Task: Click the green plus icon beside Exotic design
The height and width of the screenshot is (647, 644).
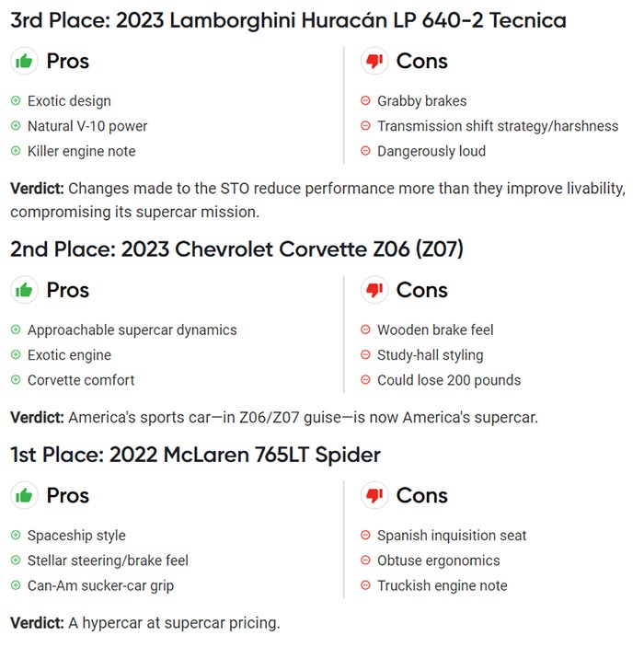Action: point(16,100)
